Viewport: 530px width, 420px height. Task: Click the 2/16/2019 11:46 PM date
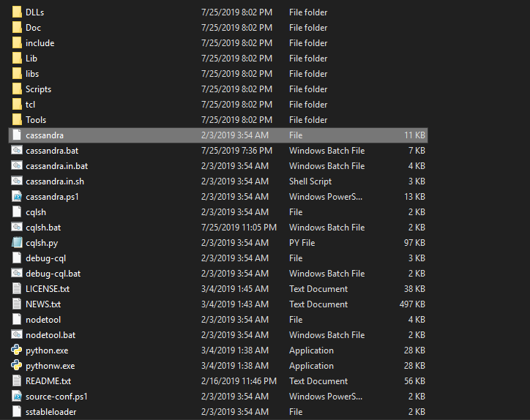(239, 381)
